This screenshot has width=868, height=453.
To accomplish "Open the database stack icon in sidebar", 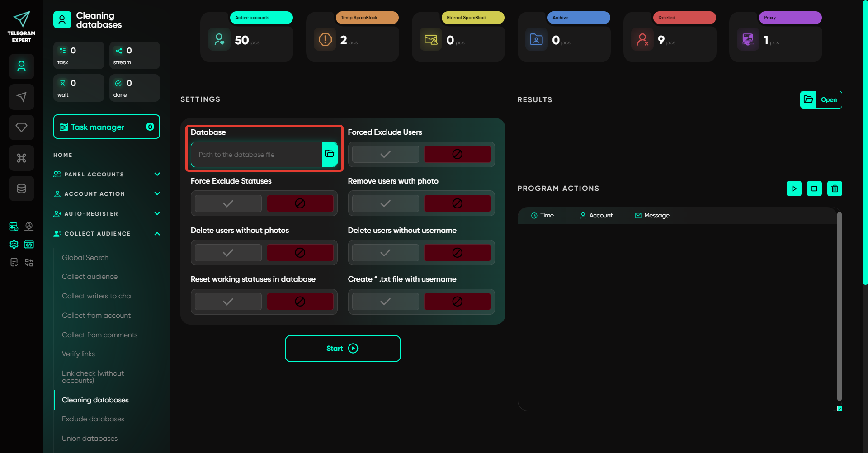I will tap(21, 189).
